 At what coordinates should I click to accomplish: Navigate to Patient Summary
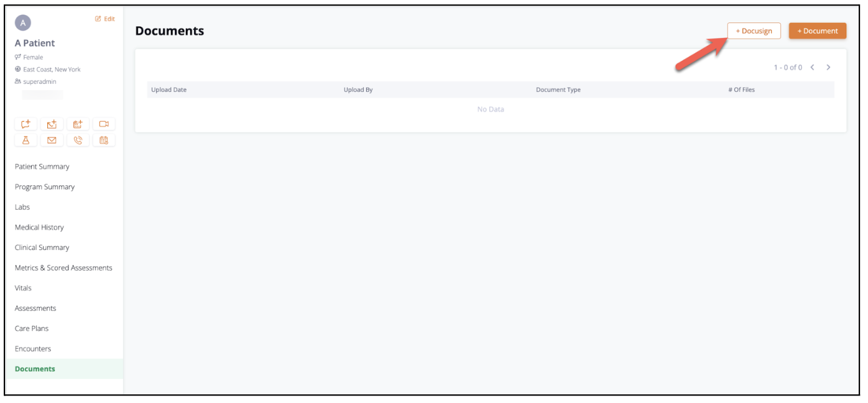pos(42,167)
